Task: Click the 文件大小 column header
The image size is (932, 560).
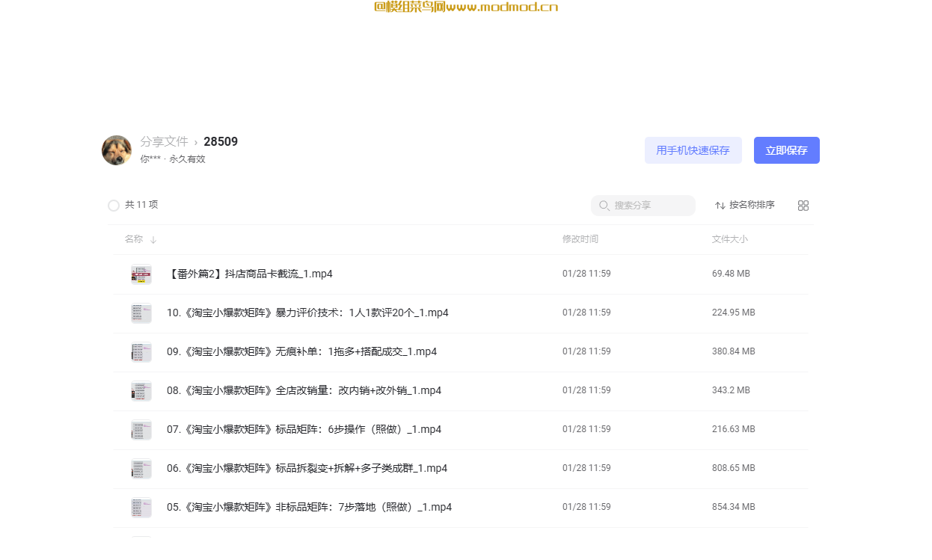Action: [730, 239]
